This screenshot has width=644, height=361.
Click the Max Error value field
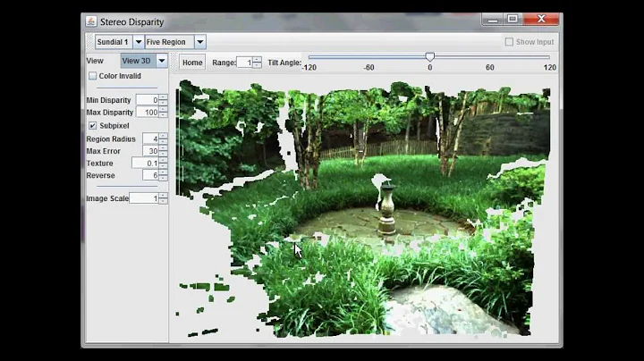click(150, 151)
